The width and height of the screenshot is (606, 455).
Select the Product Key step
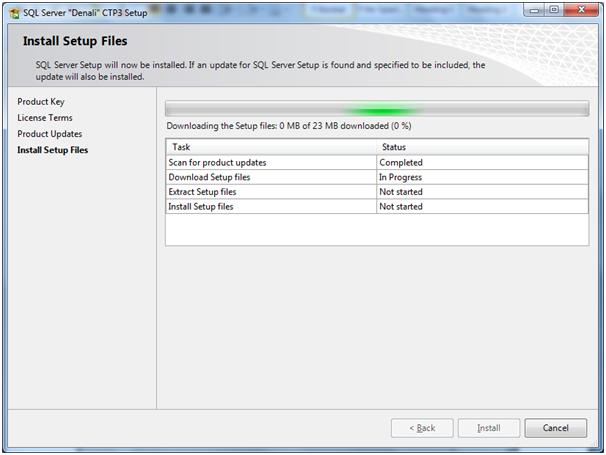(41, 102)
